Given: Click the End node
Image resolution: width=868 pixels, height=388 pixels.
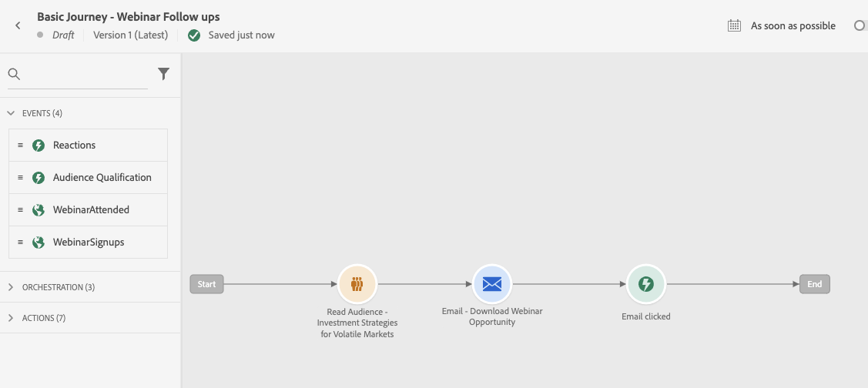Looking at the screenshot, I should pos(815,284).
